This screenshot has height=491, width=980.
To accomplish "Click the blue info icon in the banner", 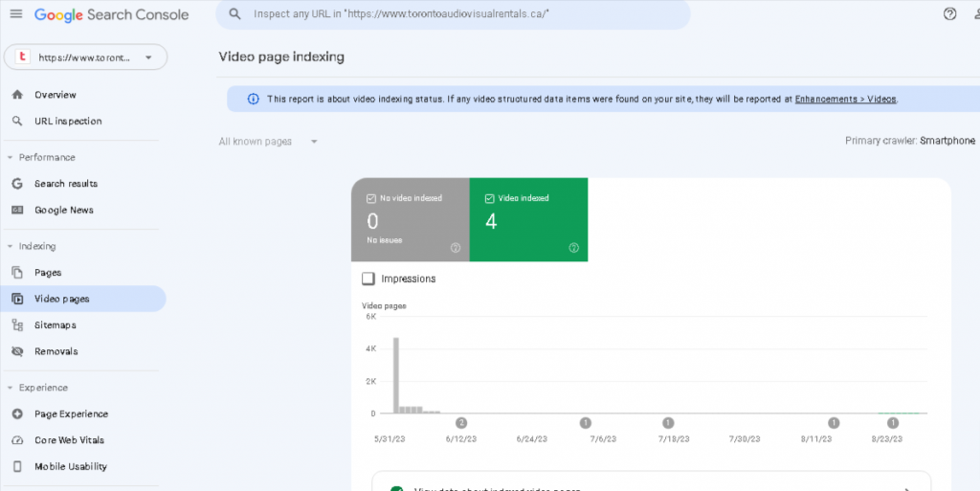I will pos(253,99).
